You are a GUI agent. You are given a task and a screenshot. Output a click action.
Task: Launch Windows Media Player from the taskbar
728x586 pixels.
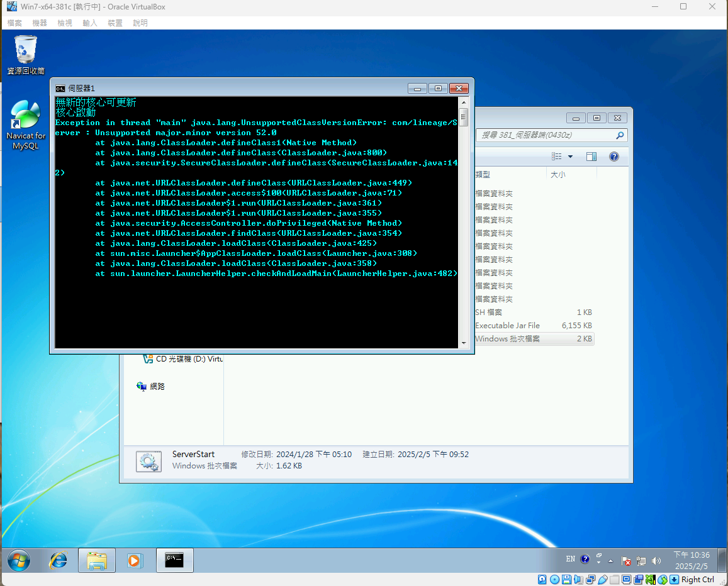click(135, 560)
